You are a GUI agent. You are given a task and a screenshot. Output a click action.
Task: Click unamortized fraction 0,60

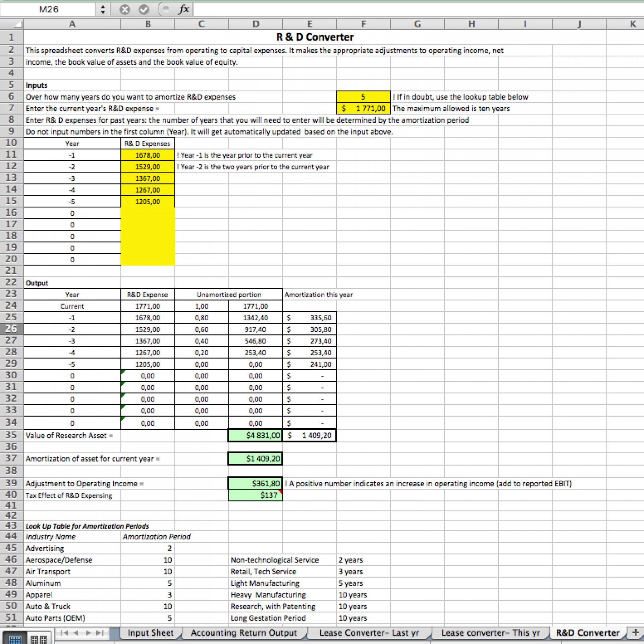pos(201,329)
